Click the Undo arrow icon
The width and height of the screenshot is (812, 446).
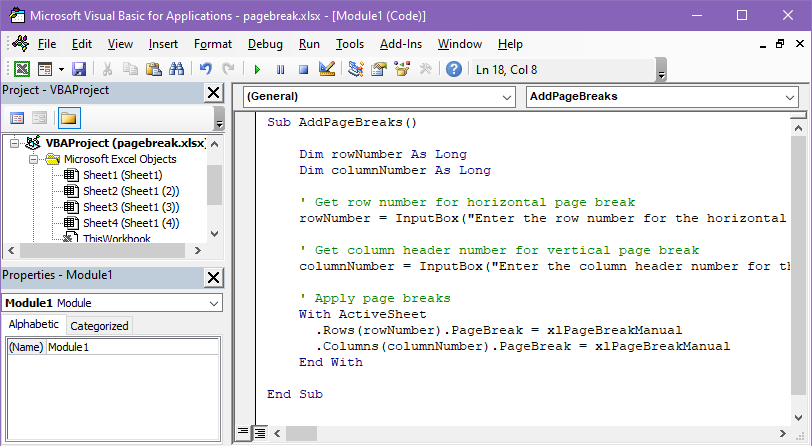point(206,69)
